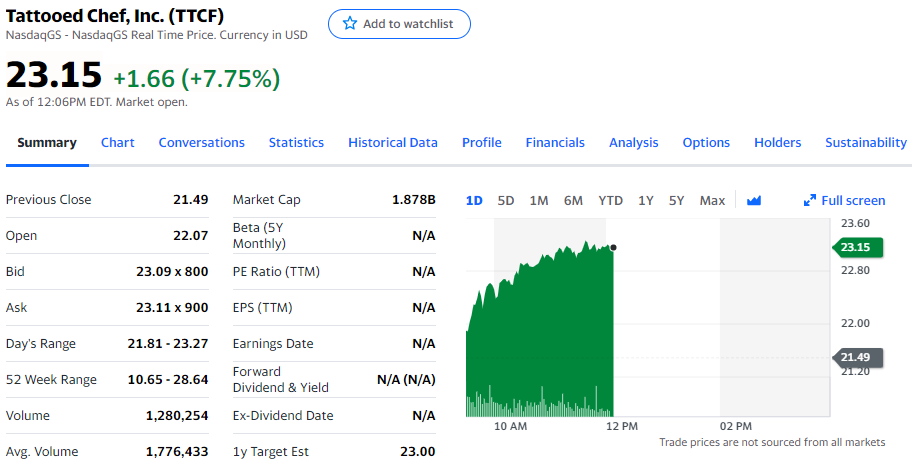
Task: Click the EPS (TTM) label
Action: coord(262,308)
